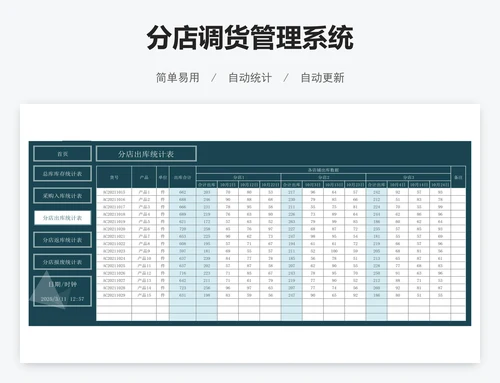Click the 产品15 cell
The image size is (500, 383).
[x=144, y=295]
